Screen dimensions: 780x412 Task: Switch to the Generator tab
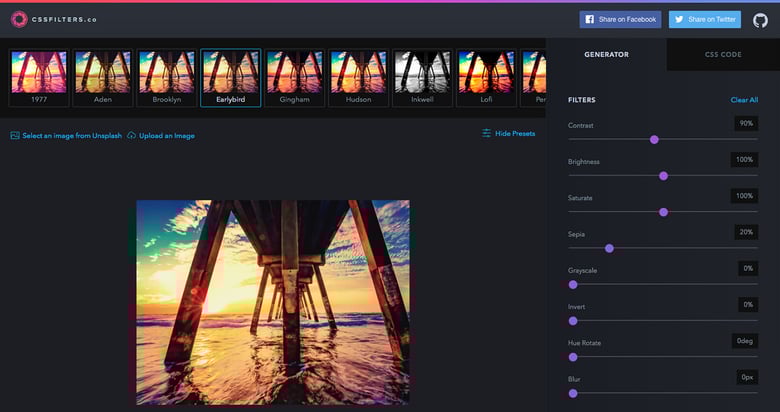606,55
